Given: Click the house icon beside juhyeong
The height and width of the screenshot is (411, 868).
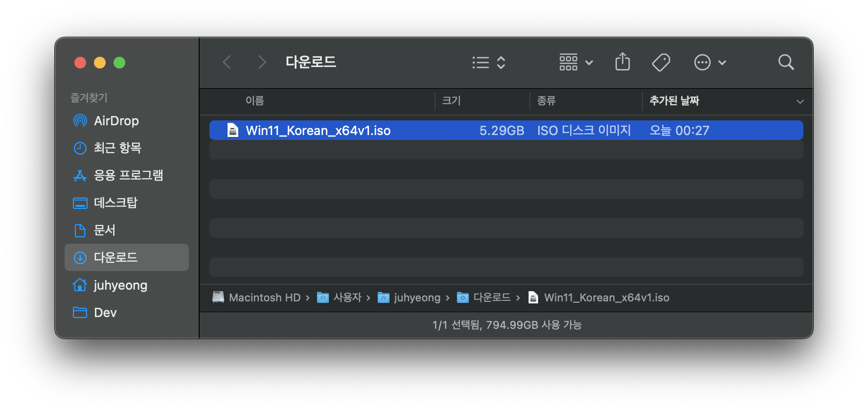Looking at the screenshot, I should coord(80,284).
